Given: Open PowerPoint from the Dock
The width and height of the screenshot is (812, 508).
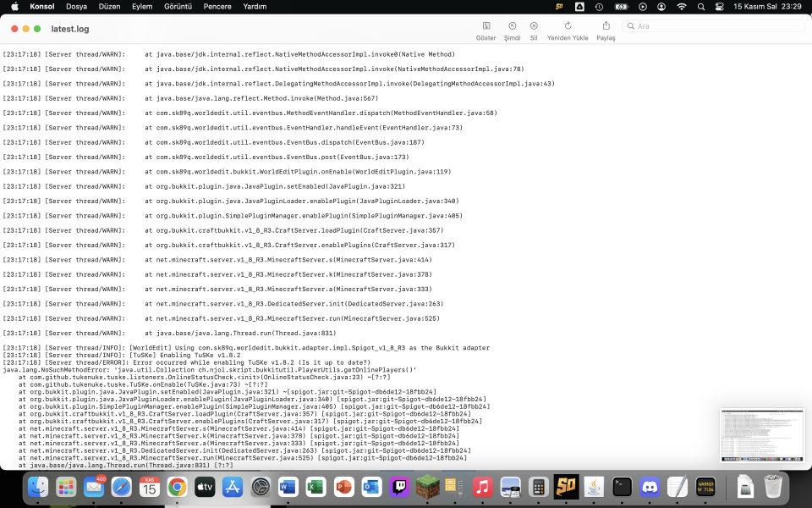Looking at the screenshot, I should point(344,488).
